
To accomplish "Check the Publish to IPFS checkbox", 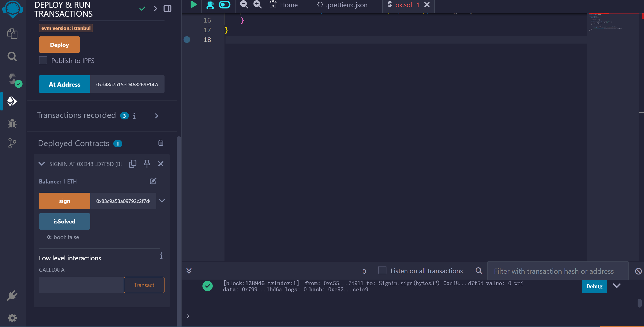I will [43, 60].
